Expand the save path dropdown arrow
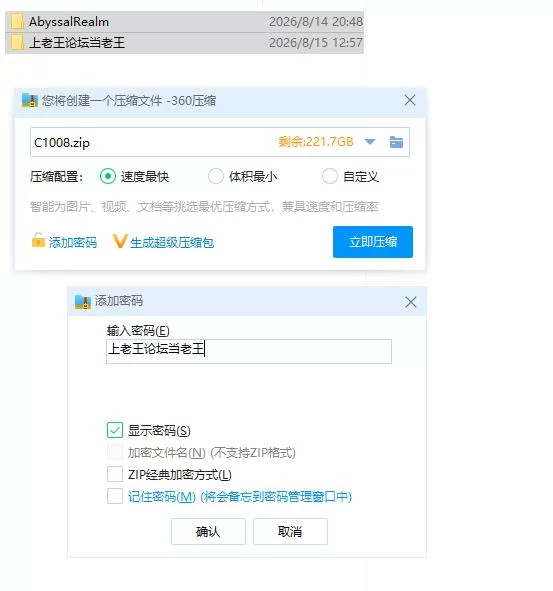The image size is (553, 591). pyautogui.click(x=370, y=142)
